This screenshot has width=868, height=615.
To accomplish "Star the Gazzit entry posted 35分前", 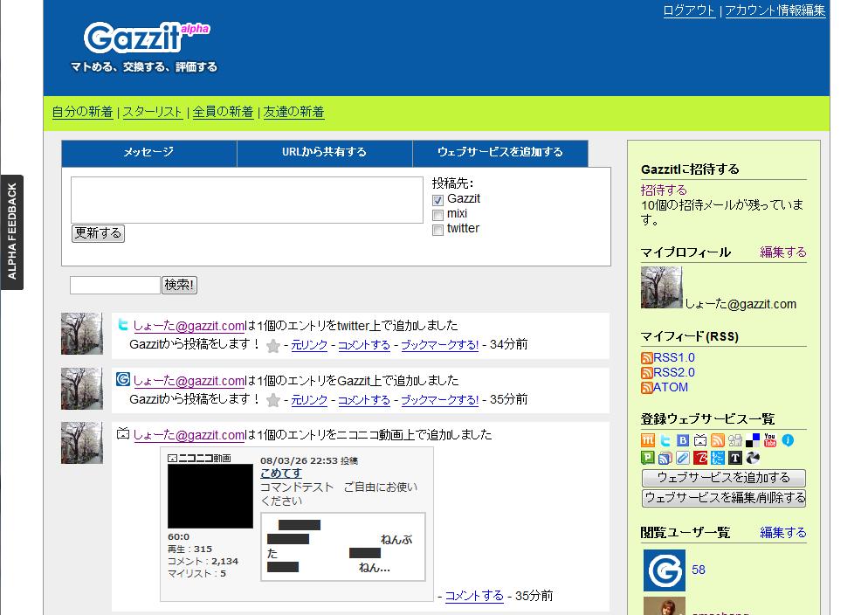I will (273, 400).
